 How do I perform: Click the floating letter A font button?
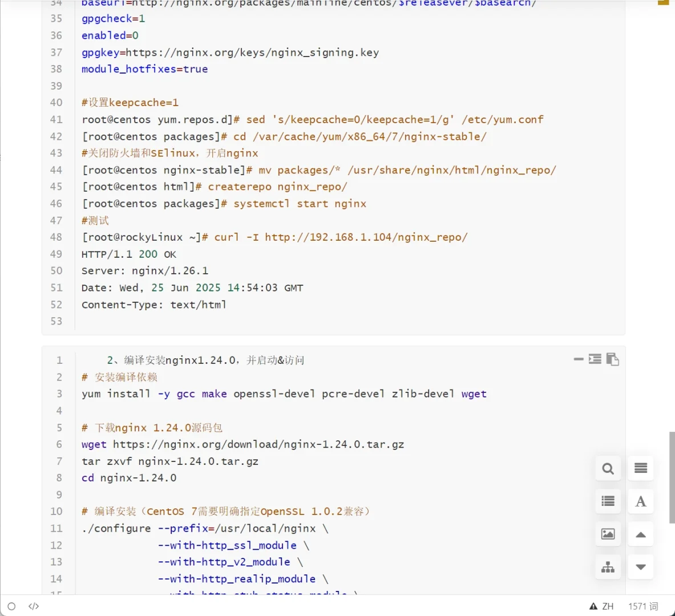pyautogui.click(x=641, y=501)
